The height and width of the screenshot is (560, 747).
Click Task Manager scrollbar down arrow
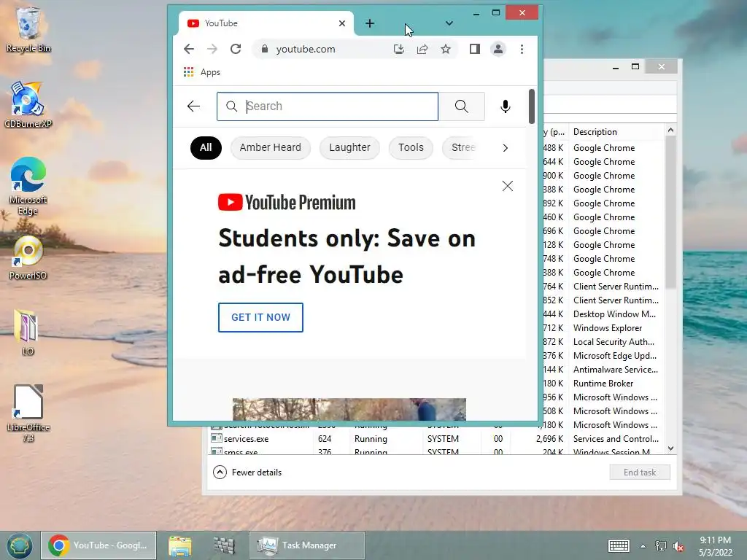click(x=671, y=448)
